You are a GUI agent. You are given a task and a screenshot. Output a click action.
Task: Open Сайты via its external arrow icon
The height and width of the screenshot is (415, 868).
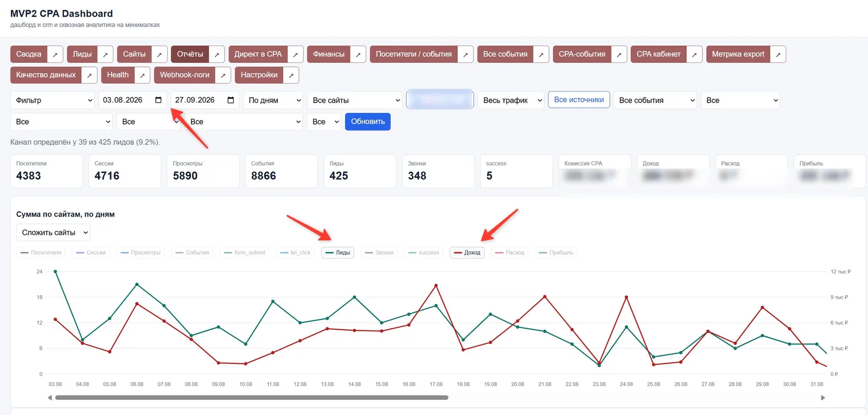pos(159,54)
